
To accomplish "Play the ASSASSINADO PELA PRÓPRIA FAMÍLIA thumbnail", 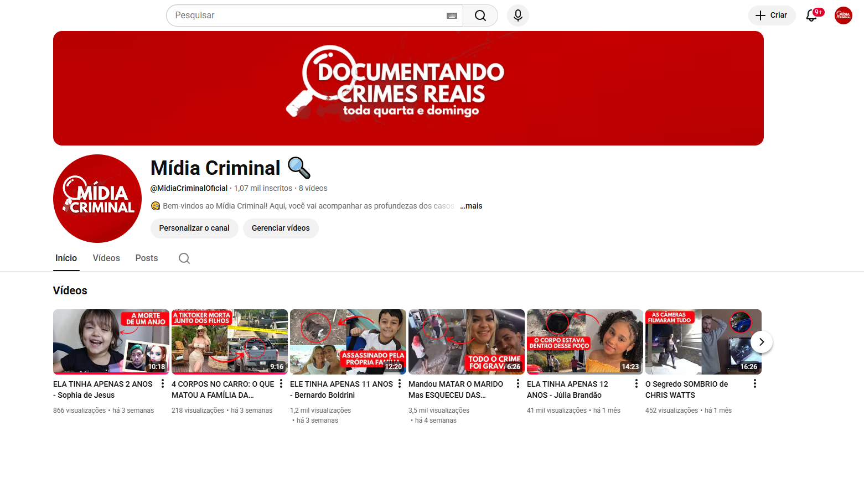I will tap(348, 342).
